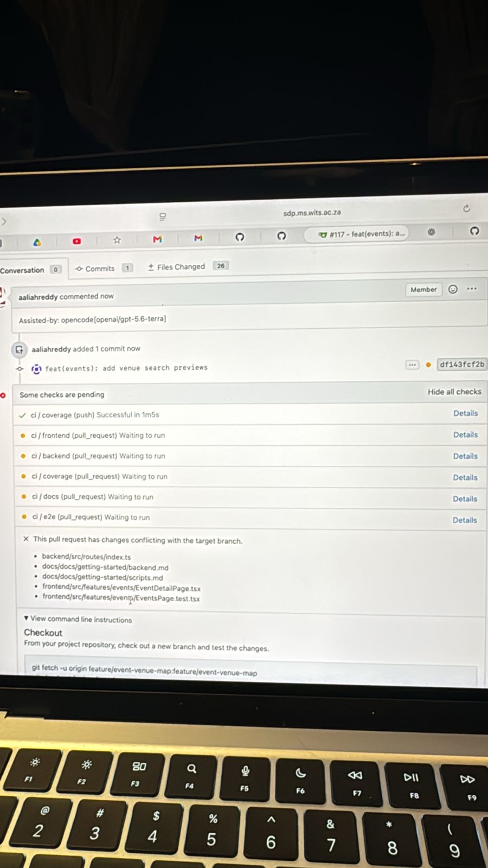The width and height of the screenshot is (488, 868).
Task: Click the Checkout heading
Action: [43, 633]
